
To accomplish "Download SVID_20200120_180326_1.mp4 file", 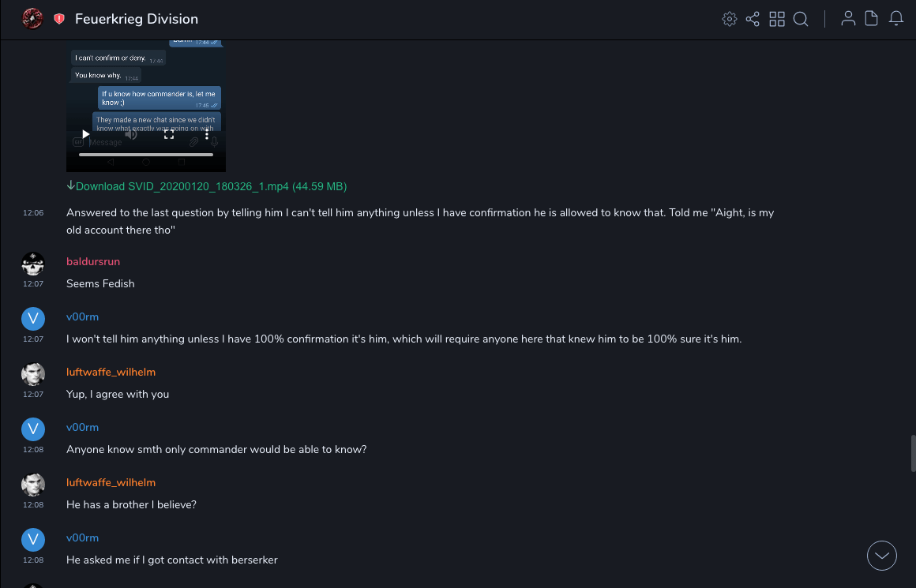I will point(207,187).
